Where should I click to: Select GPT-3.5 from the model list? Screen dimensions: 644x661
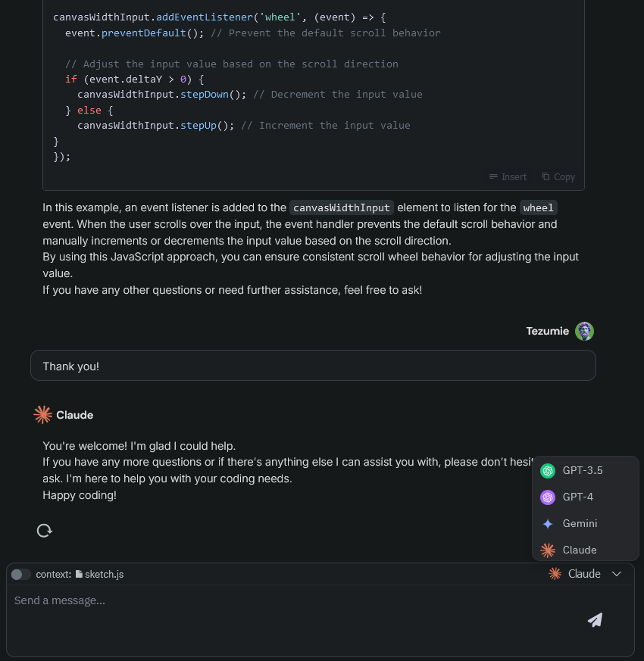pos(582,471)
